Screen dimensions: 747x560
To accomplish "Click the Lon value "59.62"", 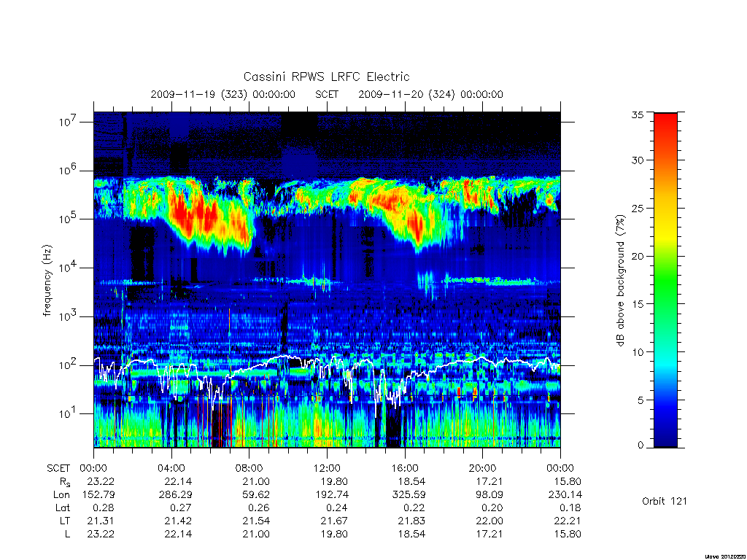I will coord(256,495).
